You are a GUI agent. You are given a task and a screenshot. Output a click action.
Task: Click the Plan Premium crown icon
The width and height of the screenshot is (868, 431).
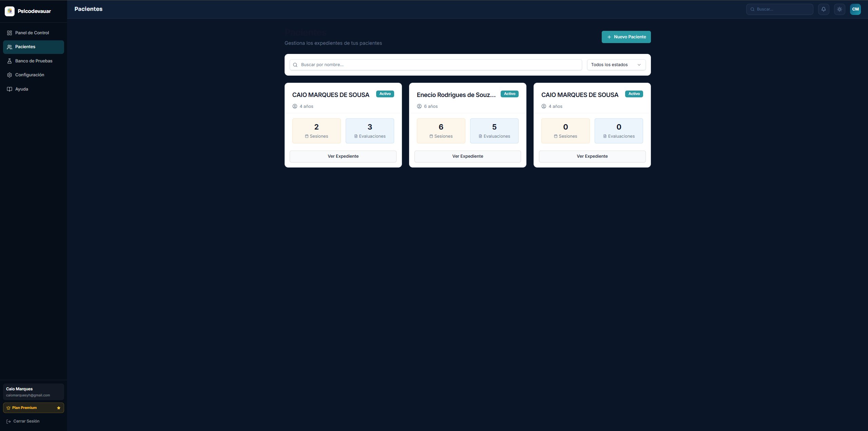coord(8,408)
